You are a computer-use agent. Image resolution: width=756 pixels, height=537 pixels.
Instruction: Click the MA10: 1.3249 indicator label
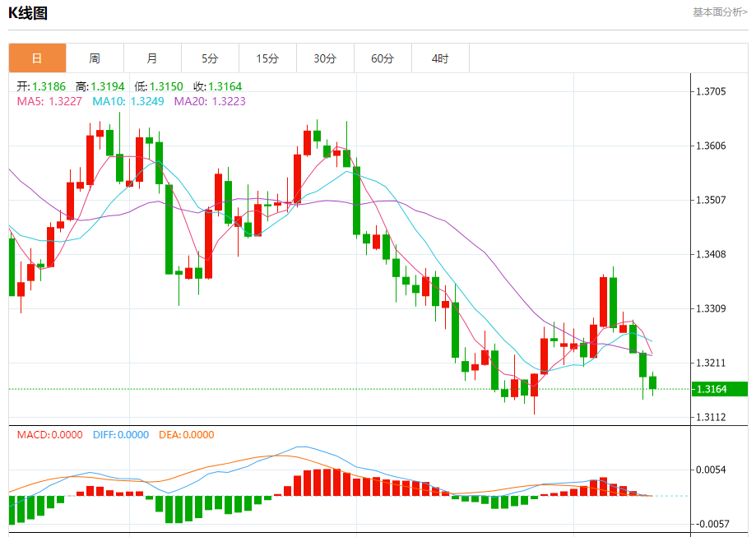click(x=128, y=101)
